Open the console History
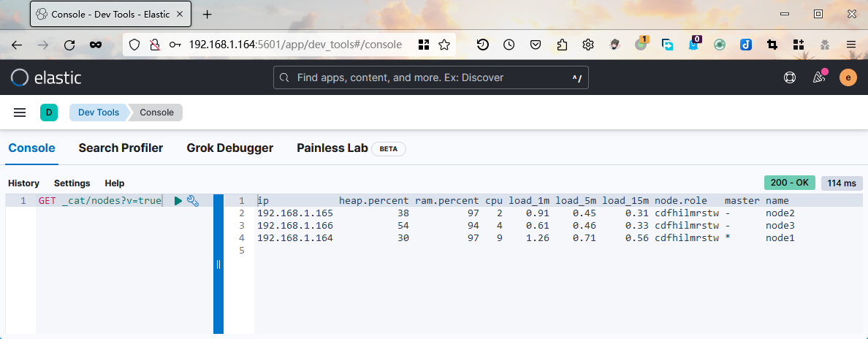The height and width of the screenshot is (339, 868). [x=23, y=183]
